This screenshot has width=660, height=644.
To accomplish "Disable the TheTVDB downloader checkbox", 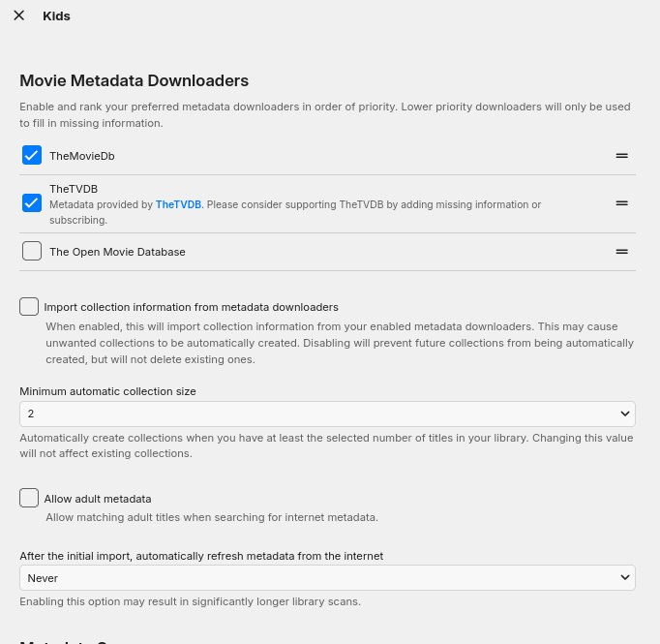I will (x=32, y=202).
